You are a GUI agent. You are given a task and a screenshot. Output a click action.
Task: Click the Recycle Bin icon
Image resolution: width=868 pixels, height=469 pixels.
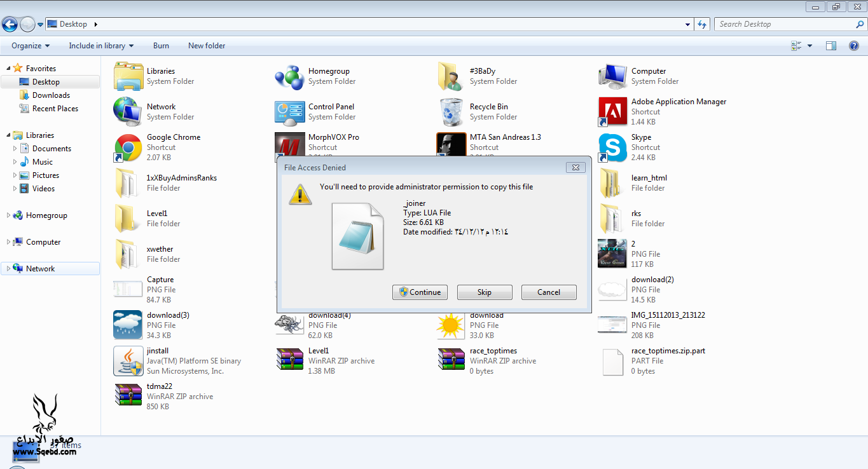click(x=451, y=112)
